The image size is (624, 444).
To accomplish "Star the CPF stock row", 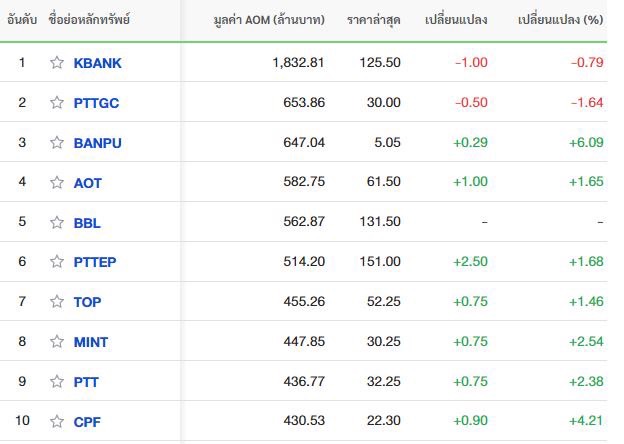I will [57, 421].
